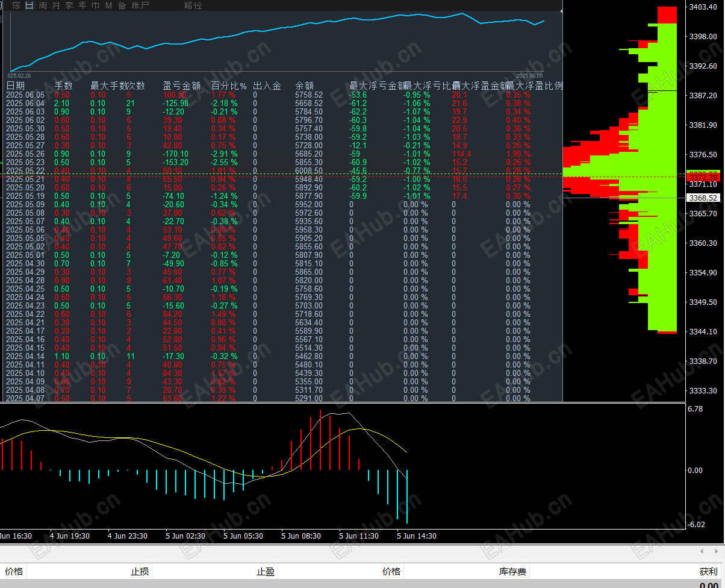The height and width of the screenshot is (588, 725).
Task: Click the 价格 header left of 库存费
Action: [x=391, y=572]
